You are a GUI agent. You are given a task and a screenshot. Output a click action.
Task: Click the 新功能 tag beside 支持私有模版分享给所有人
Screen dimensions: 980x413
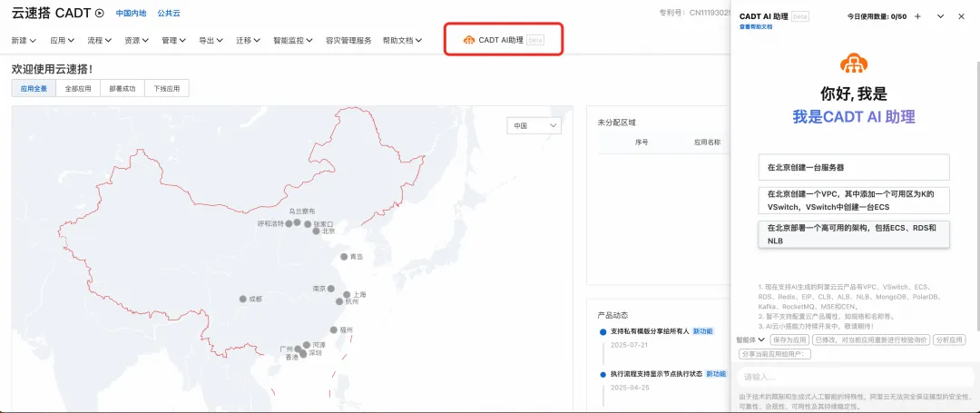point(702,331)
